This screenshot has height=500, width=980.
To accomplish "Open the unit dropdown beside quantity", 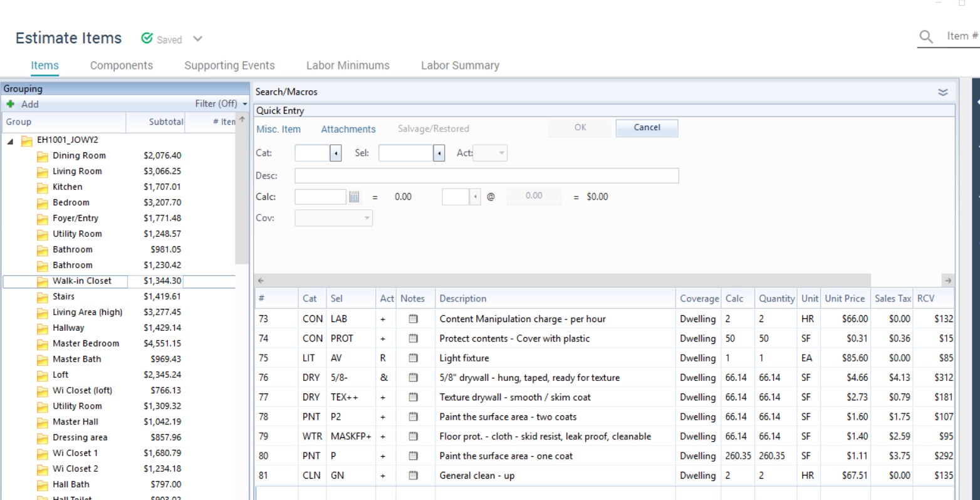I will pos(476,197).
